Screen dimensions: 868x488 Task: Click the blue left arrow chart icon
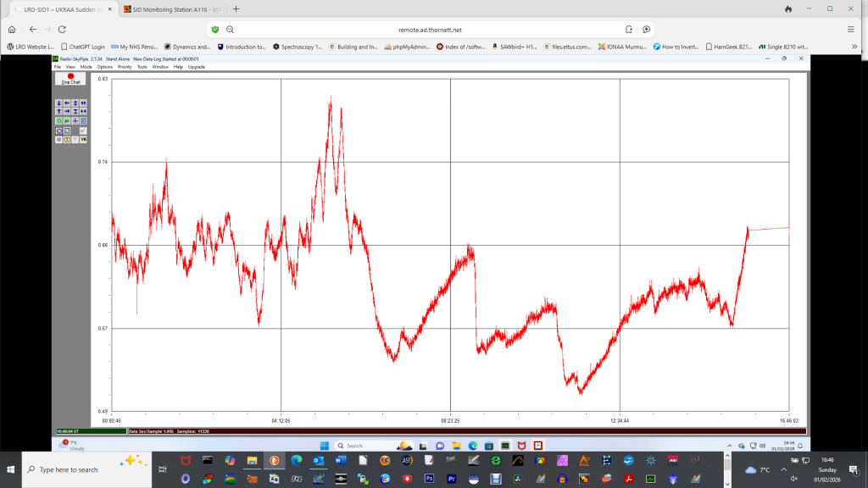coord(67,103)
